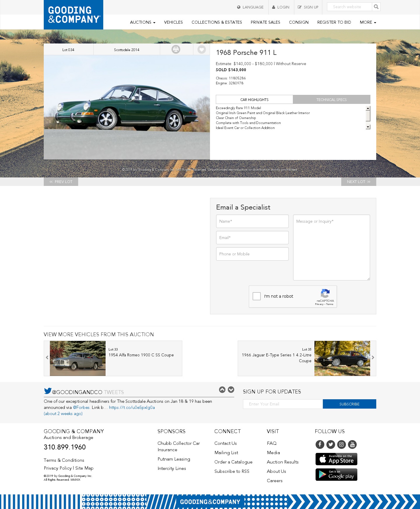Focus the Email specialist field
This screenshot has width=420, height=509.
point(252,238)
